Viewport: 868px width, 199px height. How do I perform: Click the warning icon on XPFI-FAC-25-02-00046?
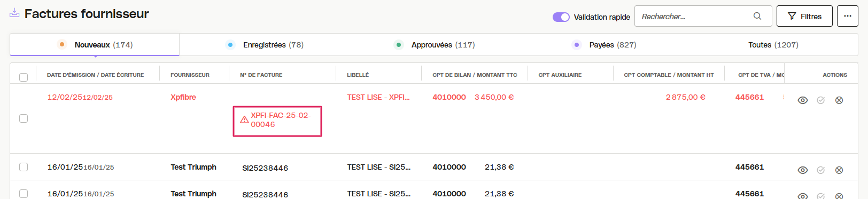pos(244,120)
